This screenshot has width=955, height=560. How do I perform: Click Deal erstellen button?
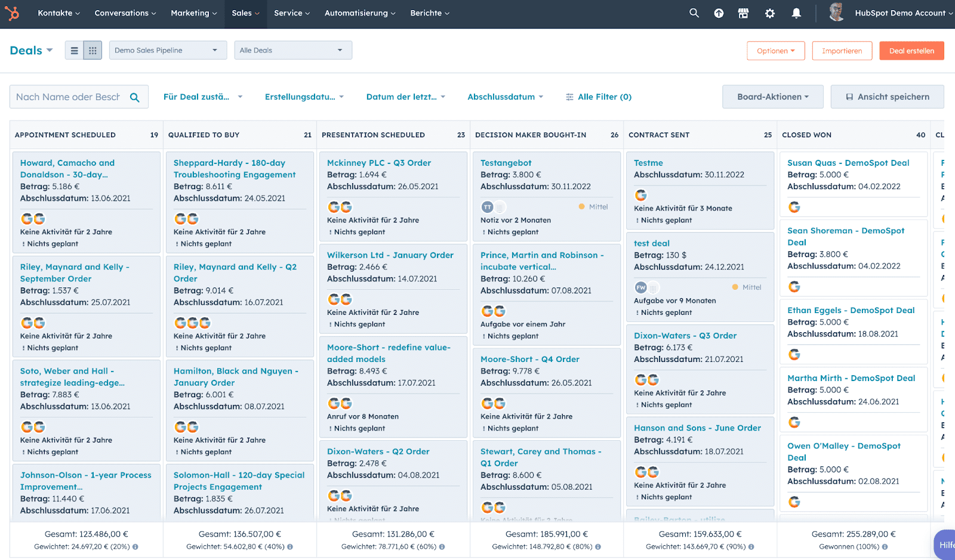(911, 51)
